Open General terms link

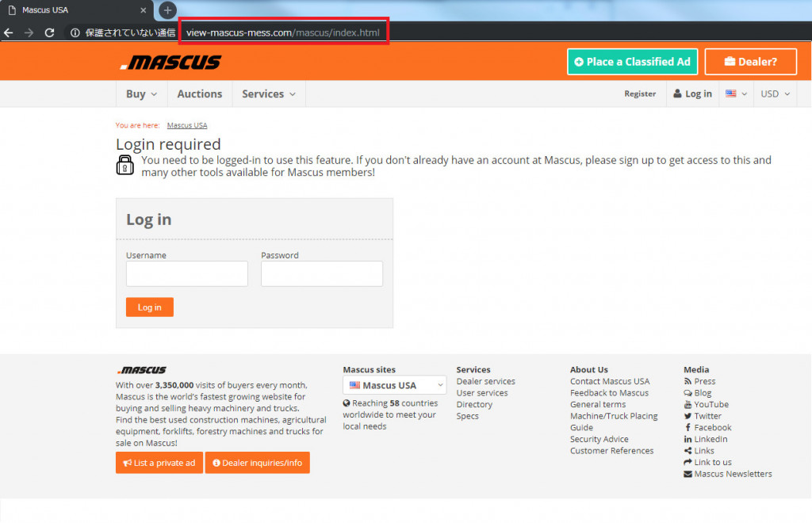click(598, 405)
